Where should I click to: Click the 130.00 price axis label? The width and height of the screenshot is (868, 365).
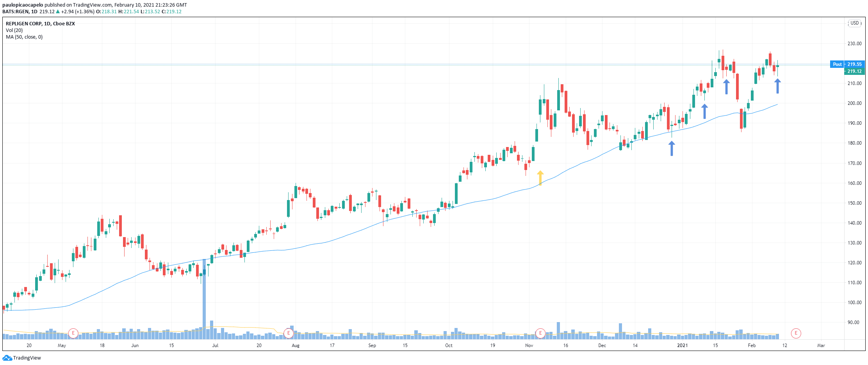tap(854, 243)
